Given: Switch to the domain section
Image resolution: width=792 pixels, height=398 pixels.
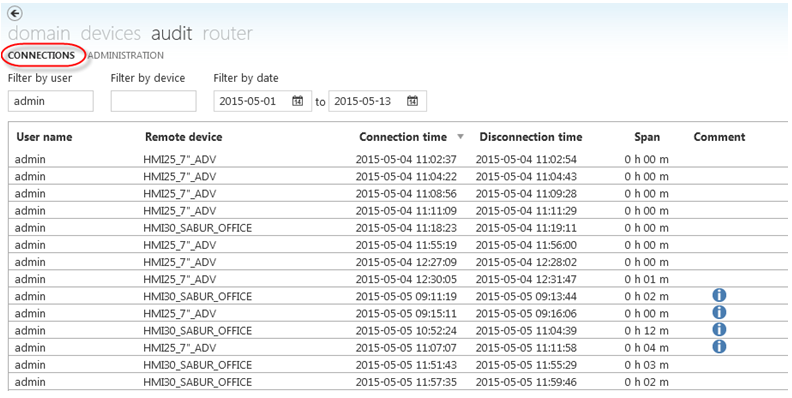Looking at the screenshot, I should (x=39, y=33).
